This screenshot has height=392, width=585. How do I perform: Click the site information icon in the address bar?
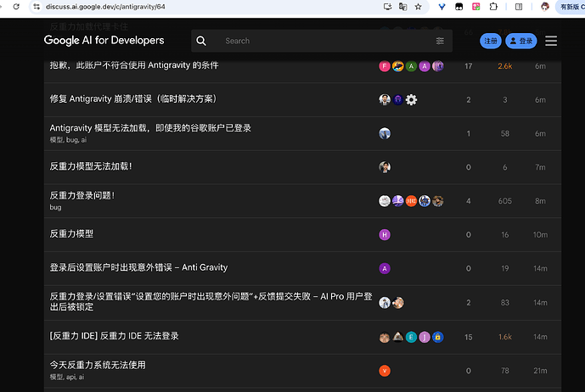(x=37, y=7)
